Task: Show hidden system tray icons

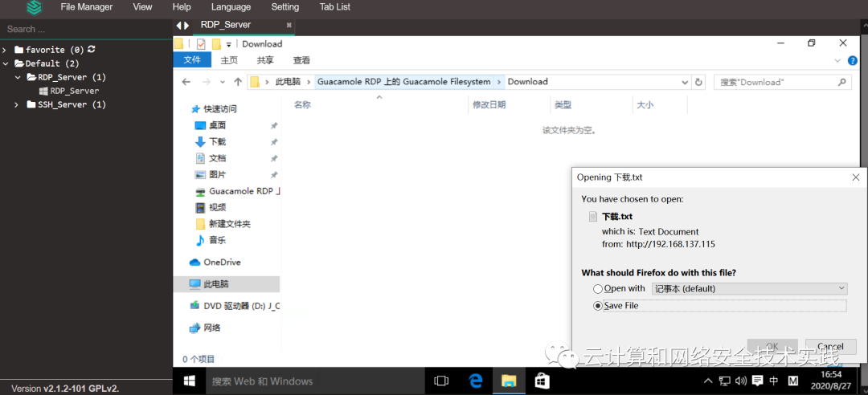Action: [x=708, y=381]
